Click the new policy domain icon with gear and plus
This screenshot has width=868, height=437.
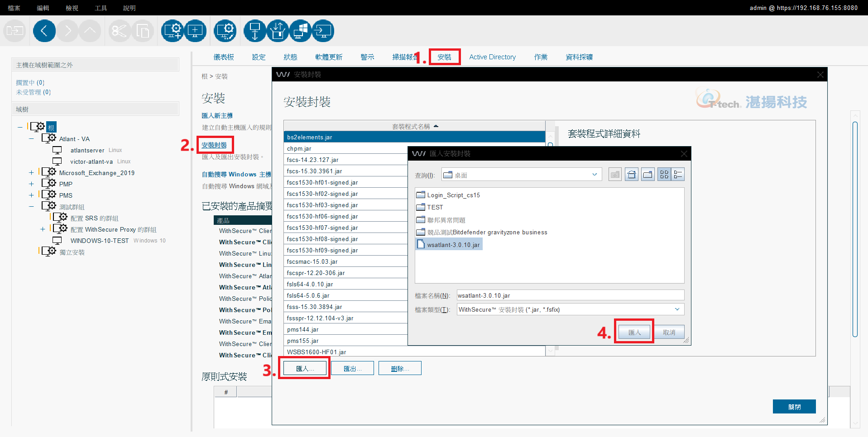(x=173, y=31)
